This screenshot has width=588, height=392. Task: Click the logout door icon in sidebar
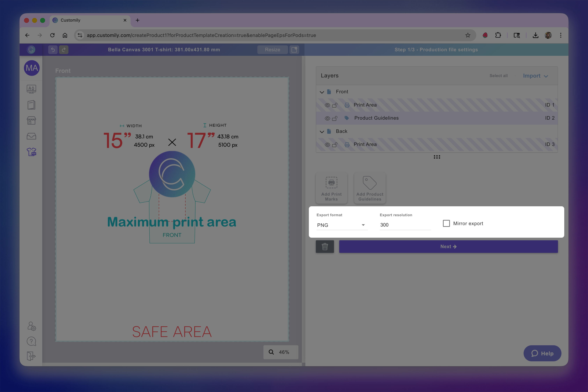(31, 356)
